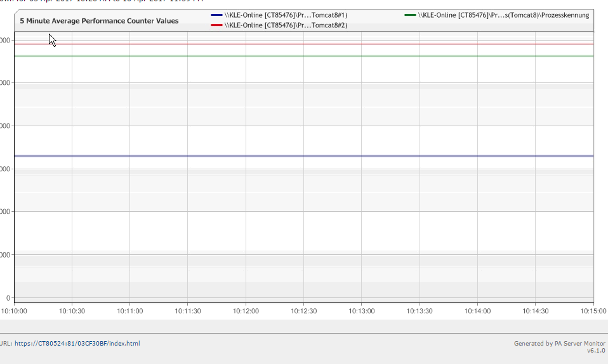Click the 10:11:00 time axis label
Image resolution: width=608 pixels, height=364 pixels.
click(129, 311)
